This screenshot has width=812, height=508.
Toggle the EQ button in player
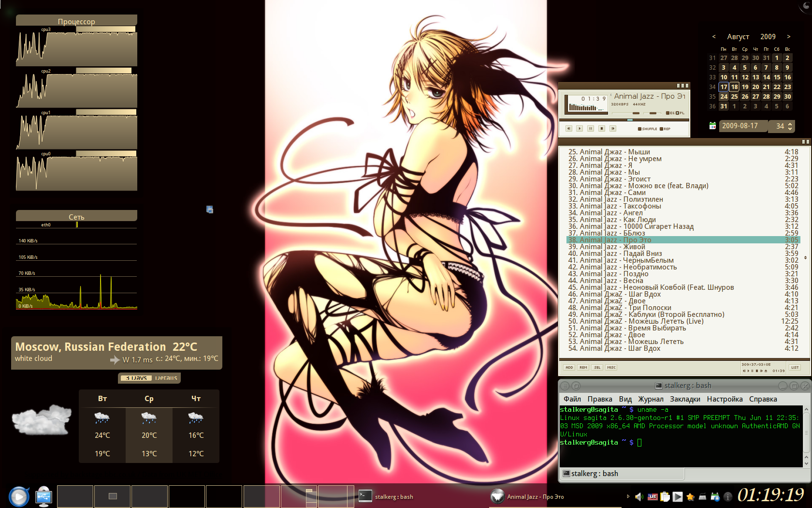[670, 113]
